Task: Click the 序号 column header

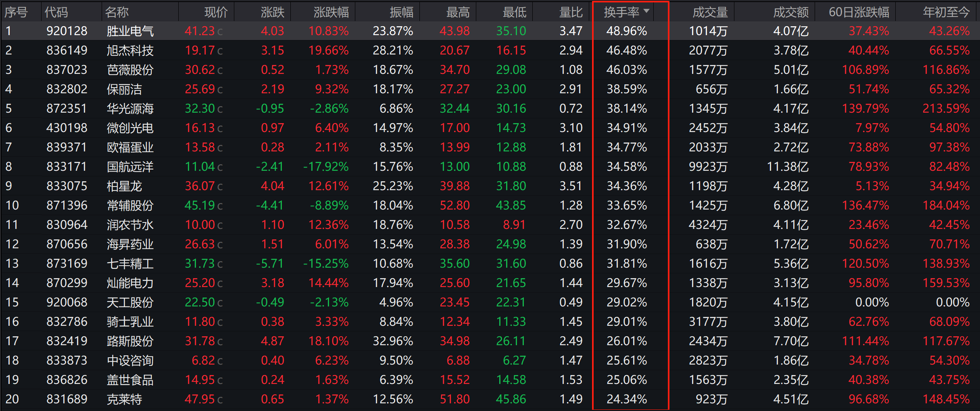Action: (16, 12)
